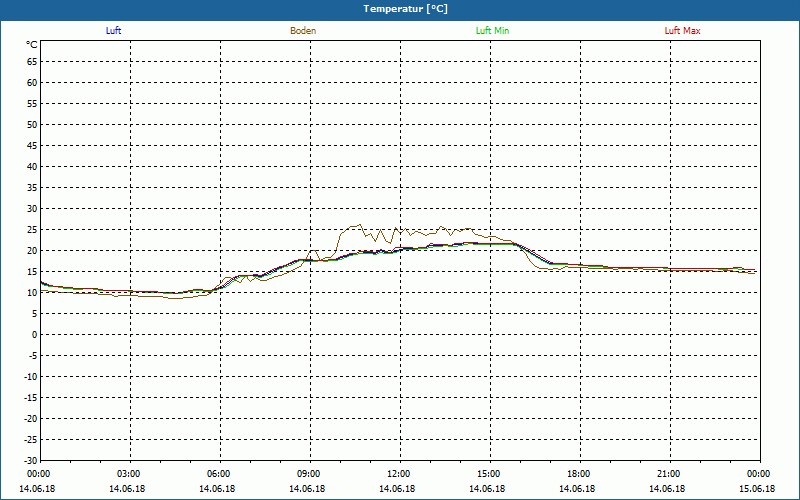
Task: Click the 60 value on y-axis
Action: 32,83
